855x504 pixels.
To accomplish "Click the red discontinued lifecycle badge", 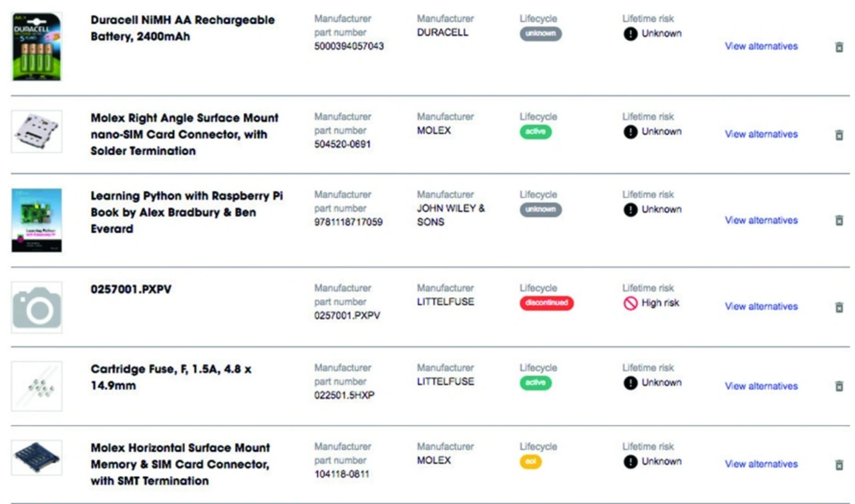I will (x=546, y=303).
